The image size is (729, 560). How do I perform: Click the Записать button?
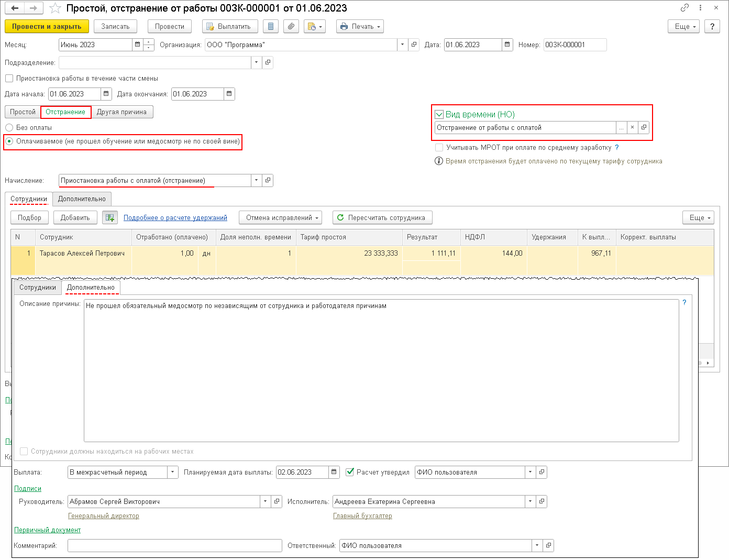pyautogui.click(x=115, y=26)
